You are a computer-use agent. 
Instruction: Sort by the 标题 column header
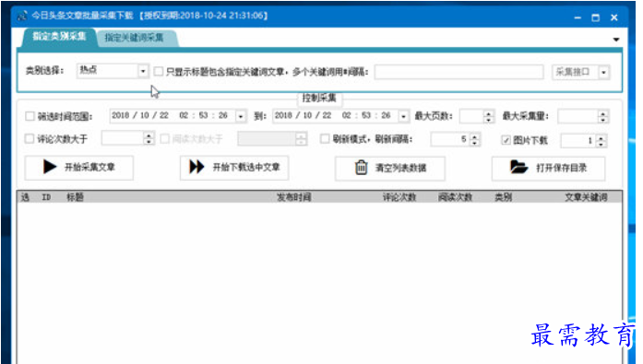pyautogui.click(x=75, y=197)
